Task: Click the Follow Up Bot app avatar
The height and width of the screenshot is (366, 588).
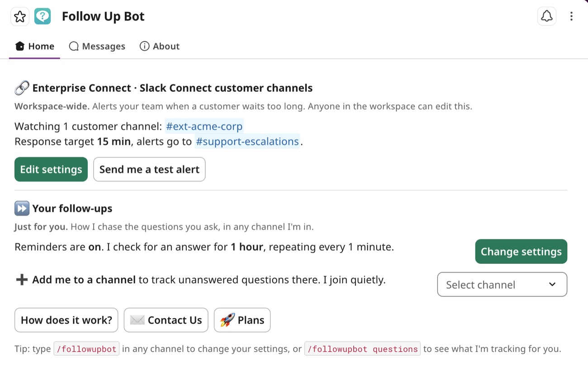Action: [43, 16]
